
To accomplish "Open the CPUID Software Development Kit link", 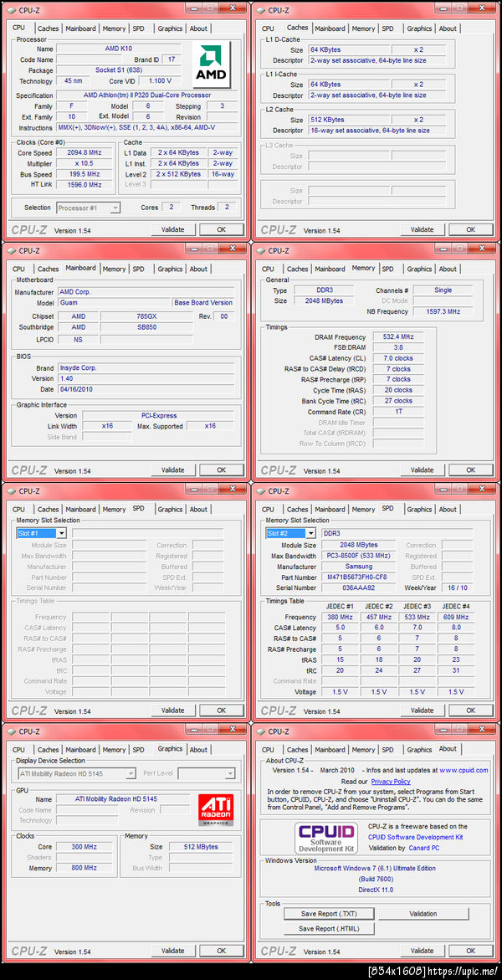I will 415,838.
